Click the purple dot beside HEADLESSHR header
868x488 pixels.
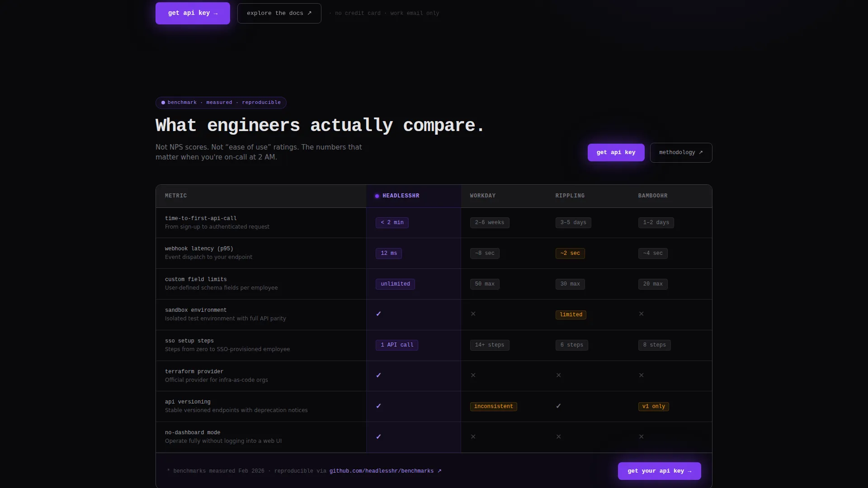(x=377, y=196)
